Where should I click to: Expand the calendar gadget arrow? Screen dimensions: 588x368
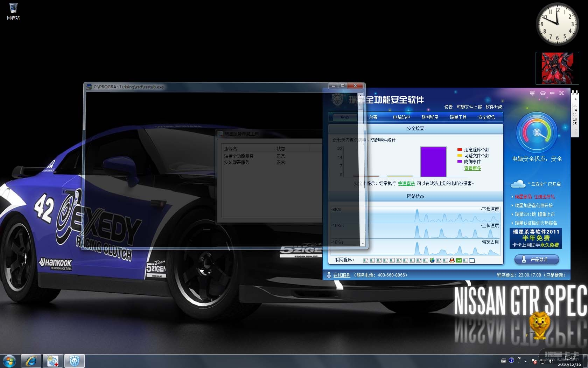[x=575, y=99]
